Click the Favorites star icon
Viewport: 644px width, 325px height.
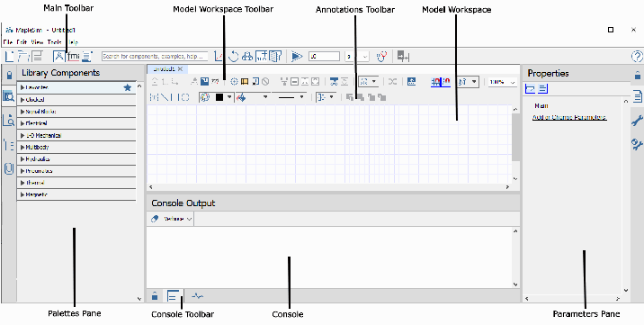pyautogui.click(x=128, y=87)
